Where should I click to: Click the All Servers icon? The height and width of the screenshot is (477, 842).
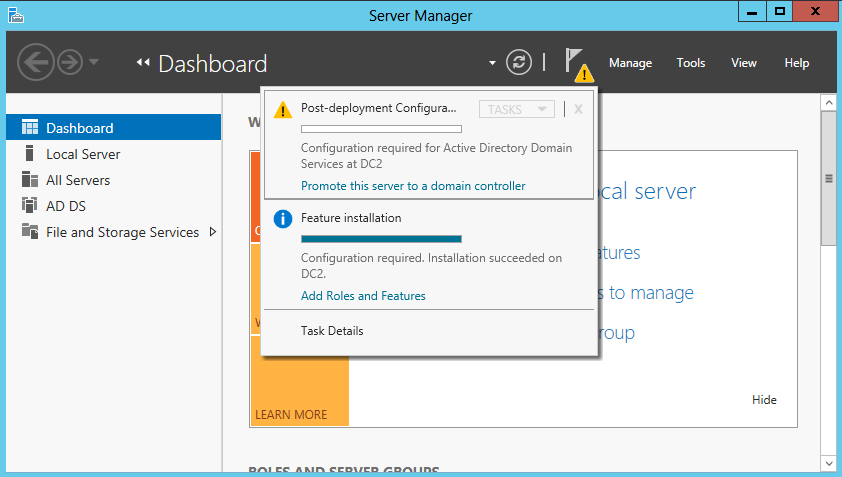tap(30, 179)
